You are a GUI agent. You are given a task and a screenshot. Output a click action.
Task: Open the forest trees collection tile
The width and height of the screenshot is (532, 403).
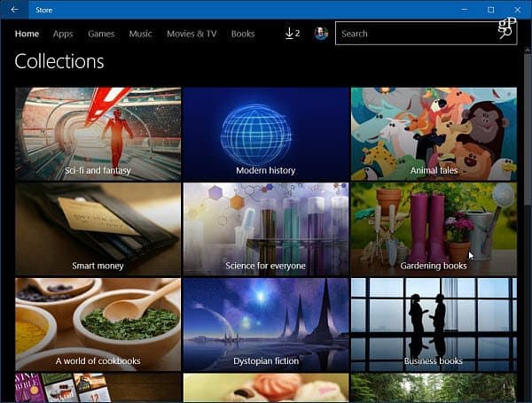pos(434,388)
